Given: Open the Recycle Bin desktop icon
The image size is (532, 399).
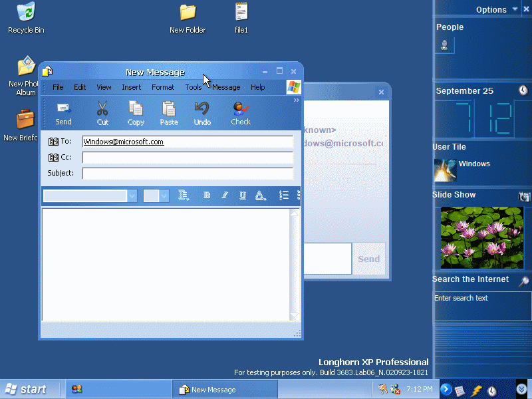Looking at the screenshot, I should click(26, 18).
